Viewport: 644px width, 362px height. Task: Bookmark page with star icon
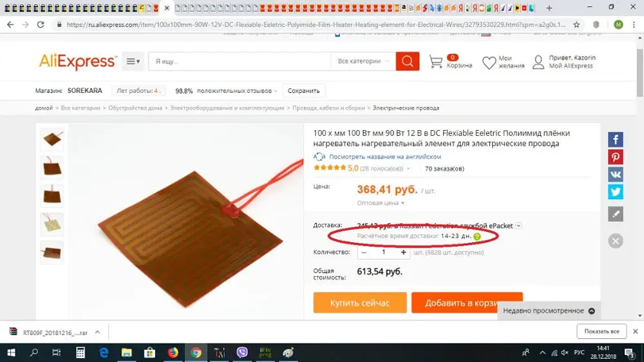click(576, 24)
